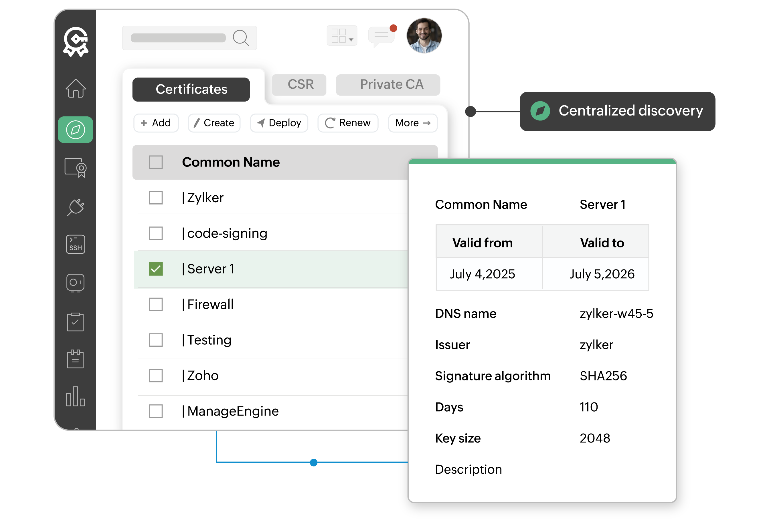Open the bar chart reports icon
Screen dimensions: 769x532
tap(75, 397)
